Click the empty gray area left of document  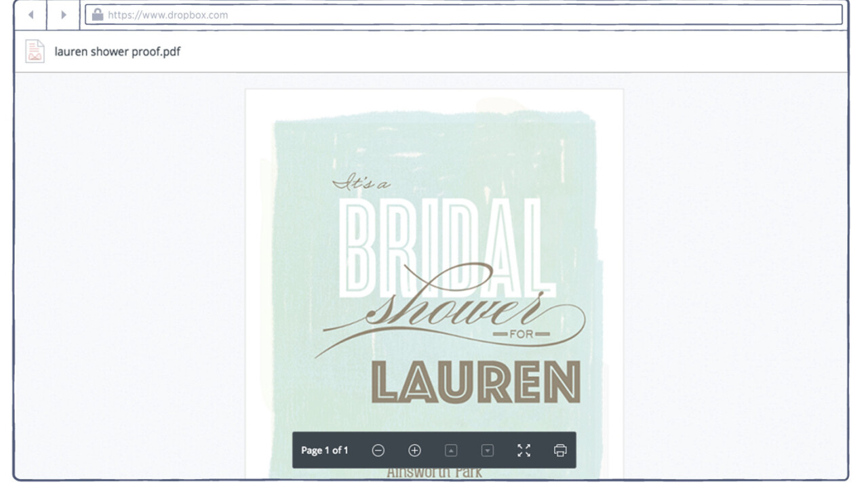click(x=129, y=271)
